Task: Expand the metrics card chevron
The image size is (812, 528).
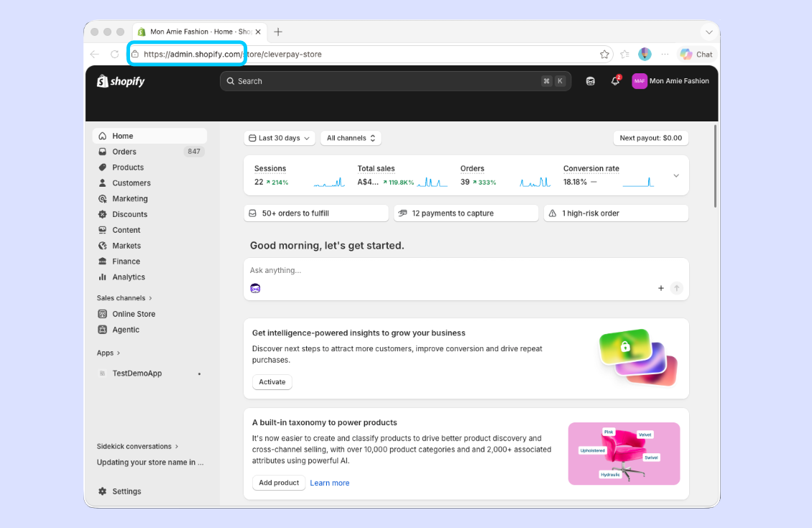Action: [x=676, y=175]
